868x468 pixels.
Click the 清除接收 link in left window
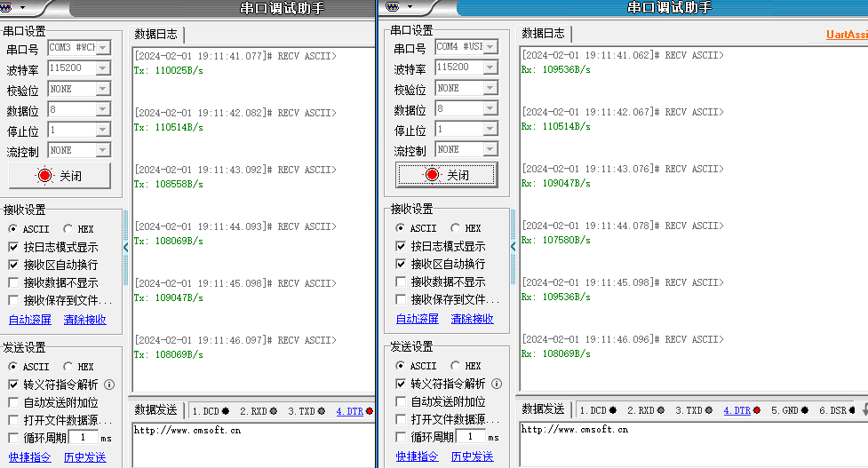[84, 320]
